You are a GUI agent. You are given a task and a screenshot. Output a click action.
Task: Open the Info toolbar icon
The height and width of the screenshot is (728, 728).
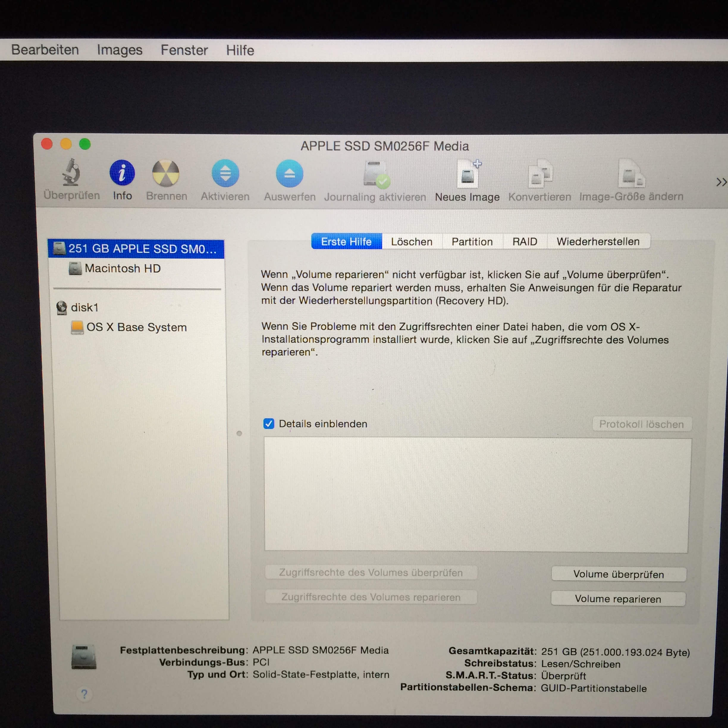point(122,173)
